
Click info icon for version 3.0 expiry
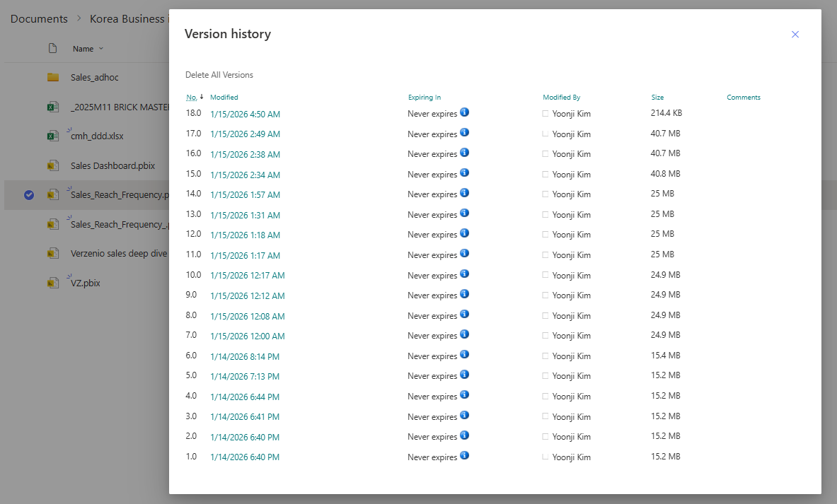pos(464,415)
